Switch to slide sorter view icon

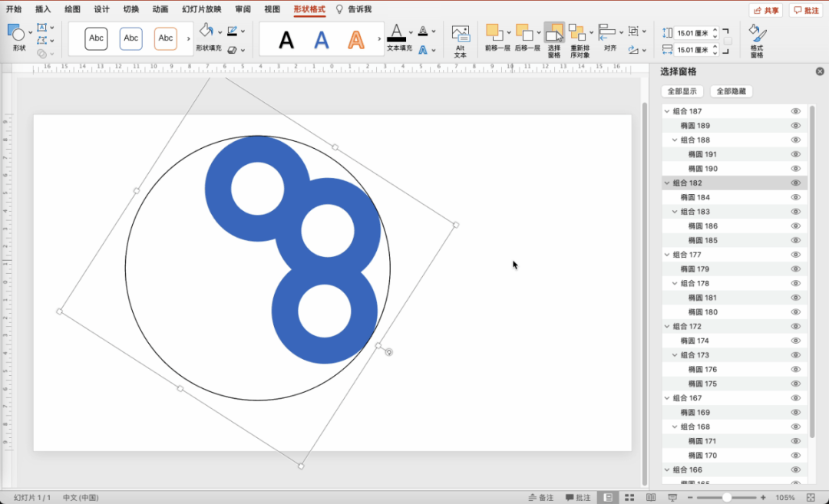tap(629, 498)
